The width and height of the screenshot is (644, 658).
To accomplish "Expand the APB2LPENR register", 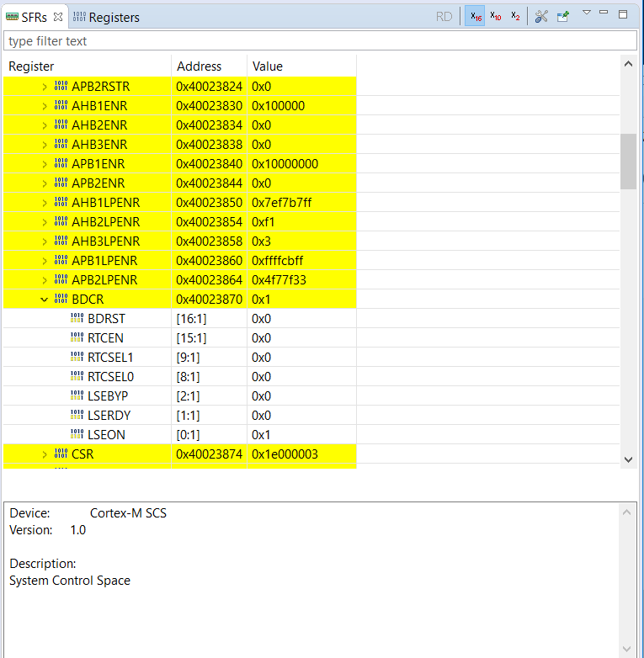I will coord(45,280).
